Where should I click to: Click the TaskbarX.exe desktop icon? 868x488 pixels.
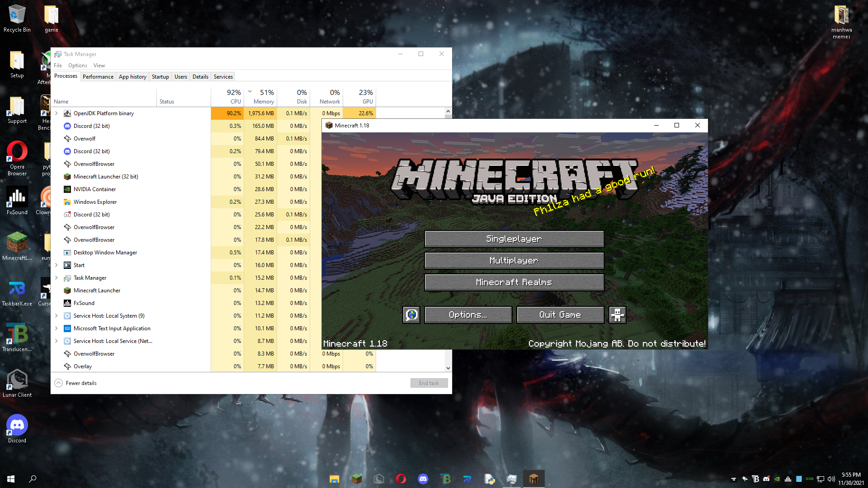[x=17, y=289]
